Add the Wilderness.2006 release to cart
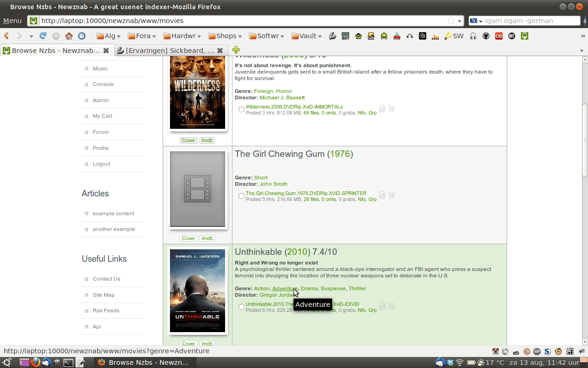 391,109
